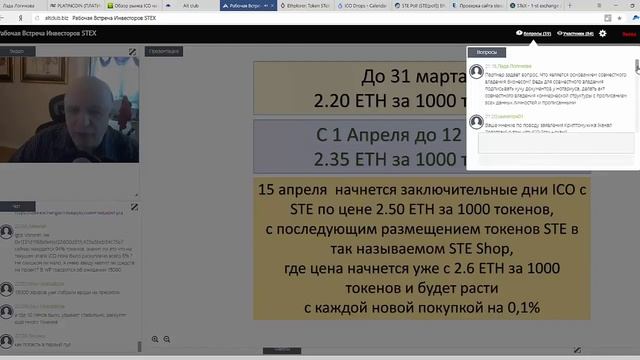The image size is (640, 360).
Task: Open browser reader/translate icon near address bar
Action: tap(608, 18)
